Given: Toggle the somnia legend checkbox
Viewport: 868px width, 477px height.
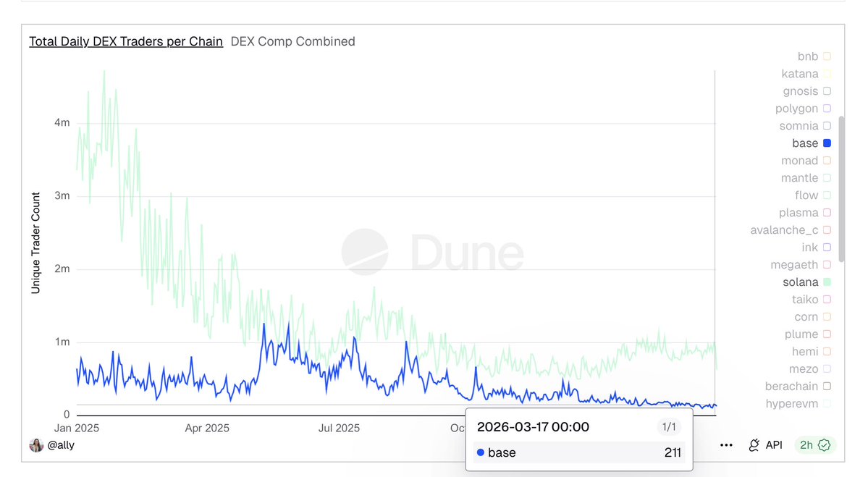Looking at the screenshot, I should [x=827, y=126].
